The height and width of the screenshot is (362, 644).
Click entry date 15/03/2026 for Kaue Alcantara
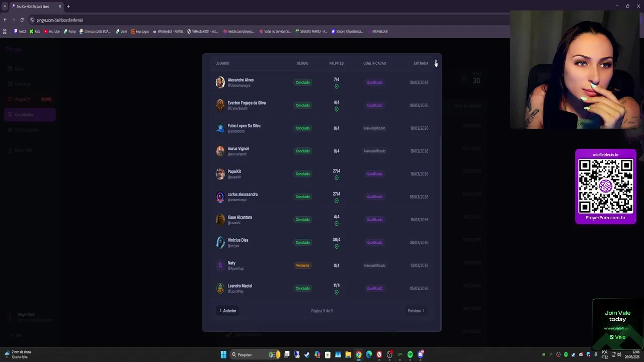[419, 220]
